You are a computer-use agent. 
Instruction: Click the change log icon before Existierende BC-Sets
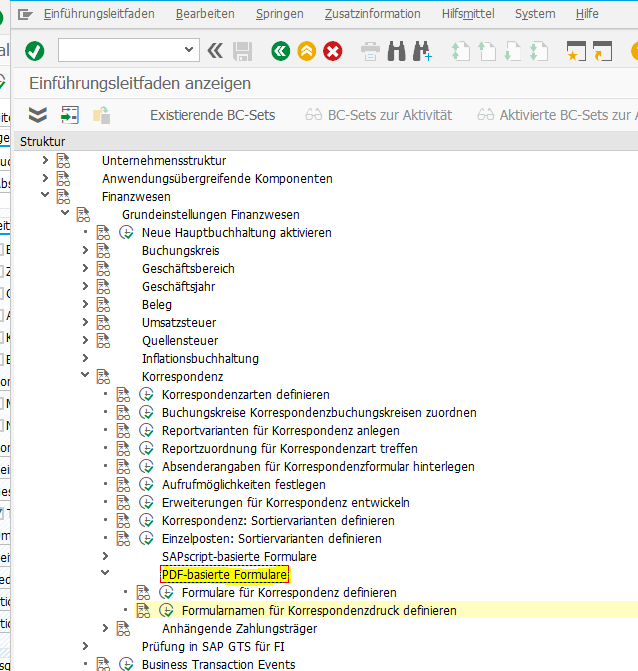(101, 115)
